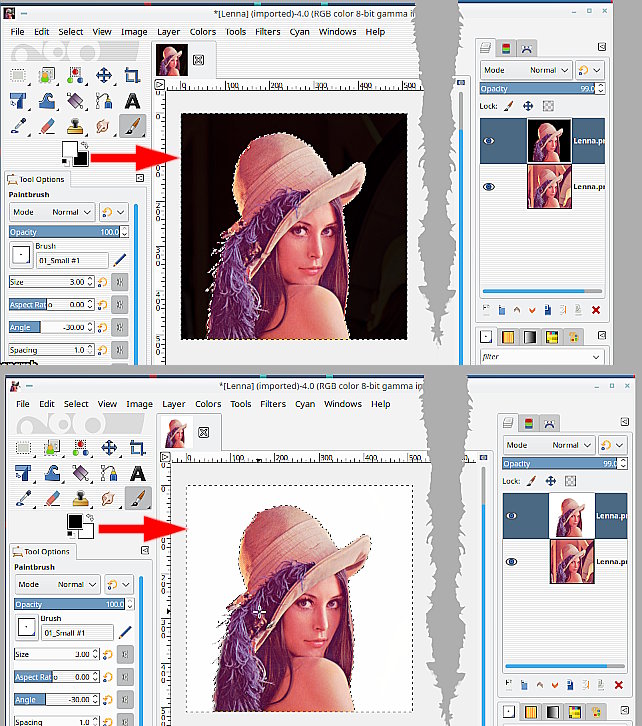Image resolution: width=642 pixels, height=726 pixels.
Task: Close image tab in black-background window
Action: 199,60
